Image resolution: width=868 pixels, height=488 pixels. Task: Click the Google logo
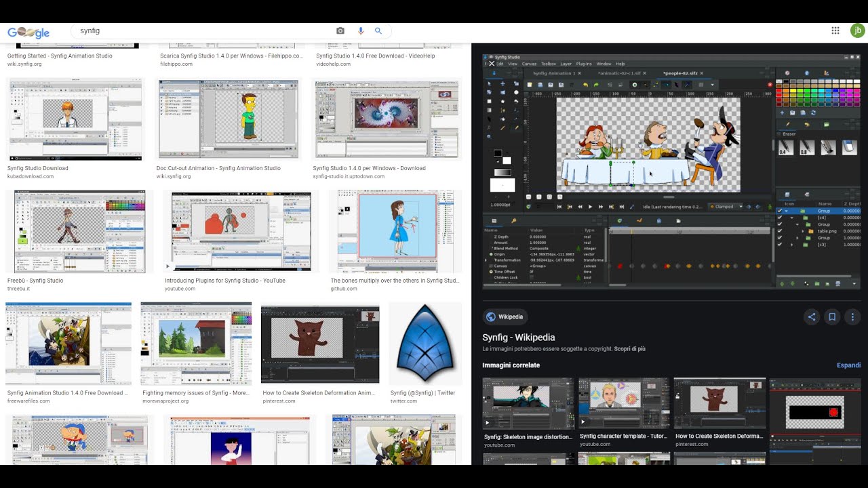coord(28,32)
